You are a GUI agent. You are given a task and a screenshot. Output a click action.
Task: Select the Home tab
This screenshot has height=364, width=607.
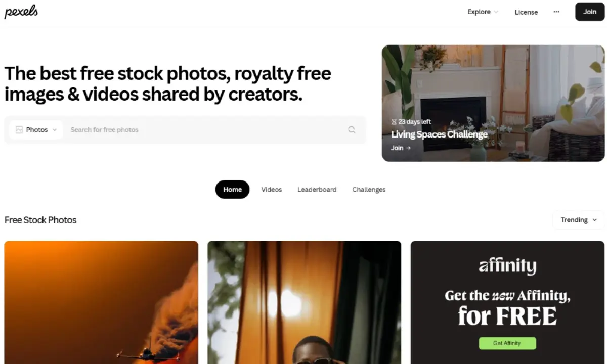232,190
